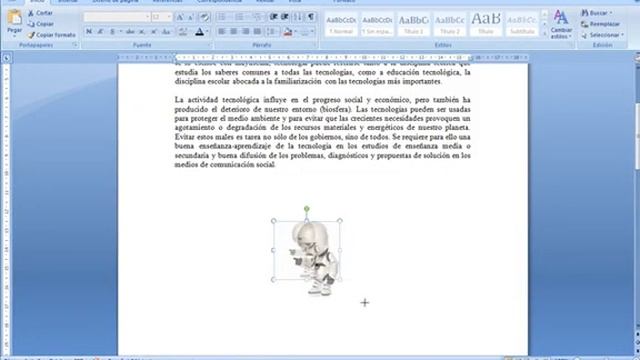Click the shrink font icon

point(191,17)
